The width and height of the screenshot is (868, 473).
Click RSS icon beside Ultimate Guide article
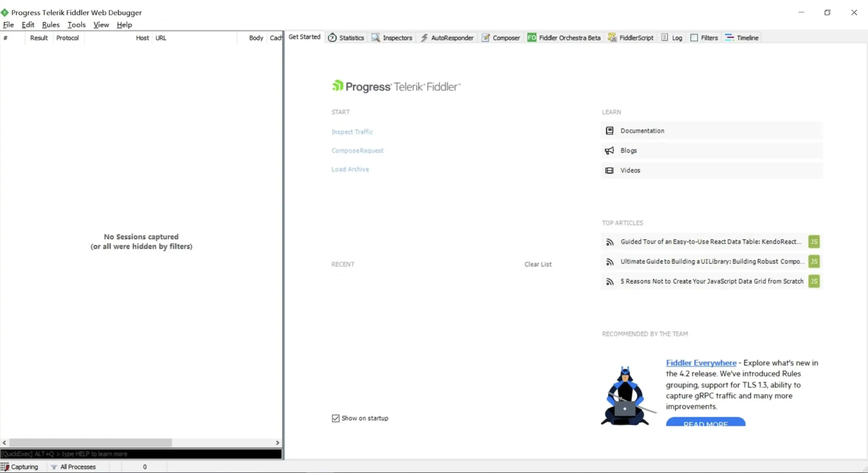pyautogui.click(x=609, y=262)
